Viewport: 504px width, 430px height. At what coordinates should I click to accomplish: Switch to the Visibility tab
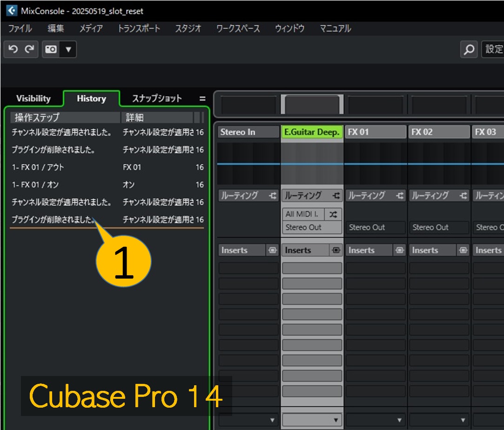34,98
